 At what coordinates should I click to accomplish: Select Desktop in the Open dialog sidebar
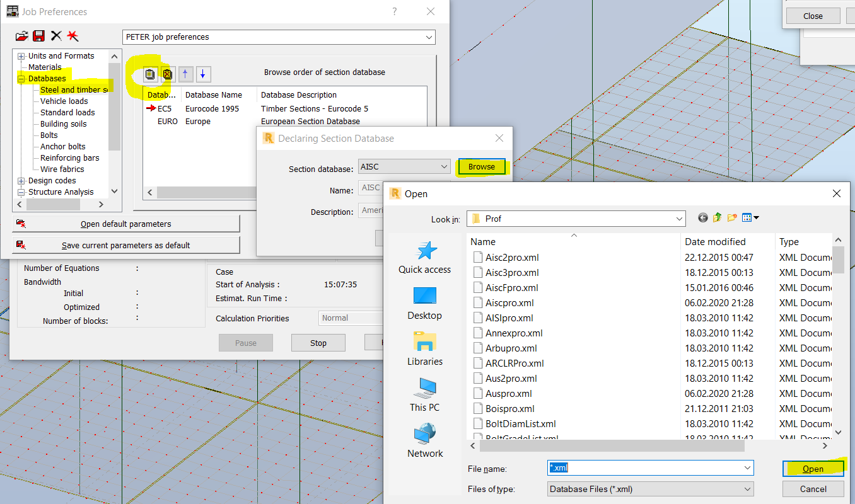pos(424,303)
